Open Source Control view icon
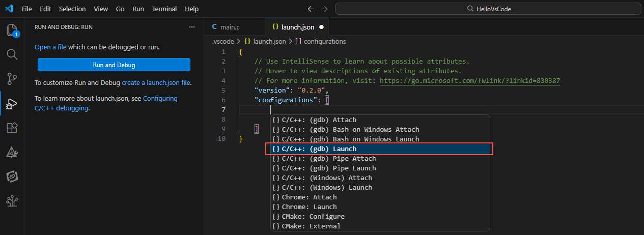Viewport: 644px width, 235px height. point(12,79)
